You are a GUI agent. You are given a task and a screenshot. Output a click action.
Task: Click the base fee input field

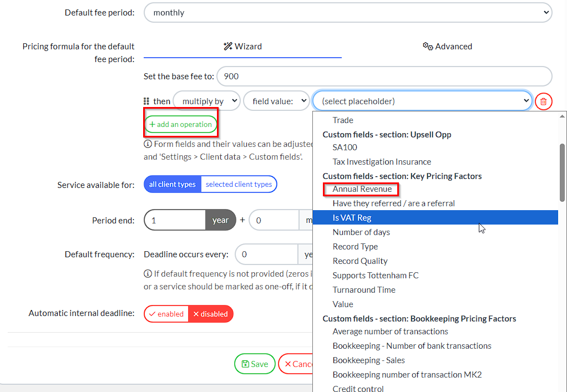tap(384, 77)
